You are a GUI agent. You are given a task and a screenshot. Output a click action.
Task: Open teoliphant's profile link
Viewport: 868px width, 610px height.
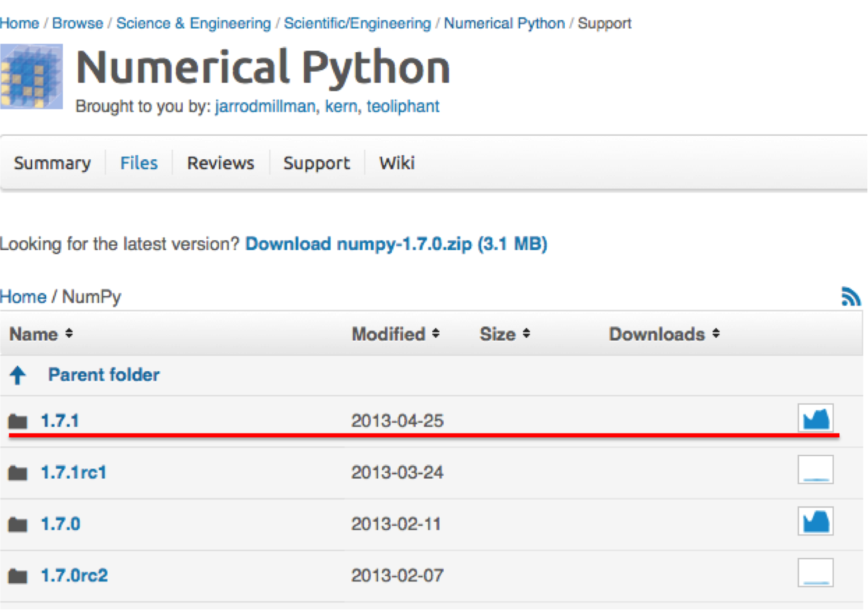tap(403, 106)
